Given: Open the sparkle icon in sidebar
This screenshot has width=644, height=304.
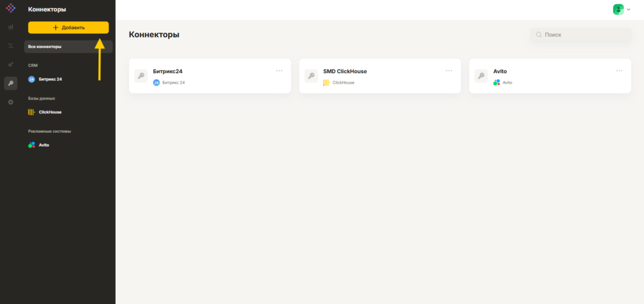Looking at the screenshot, I should pos(11,64).
